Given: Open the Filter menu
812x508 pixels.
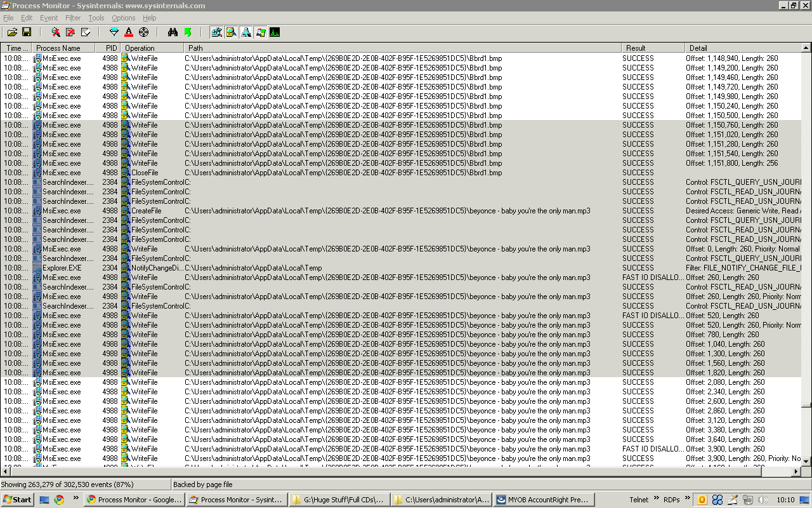Looking at the screenshot, I should pos(73,18).
